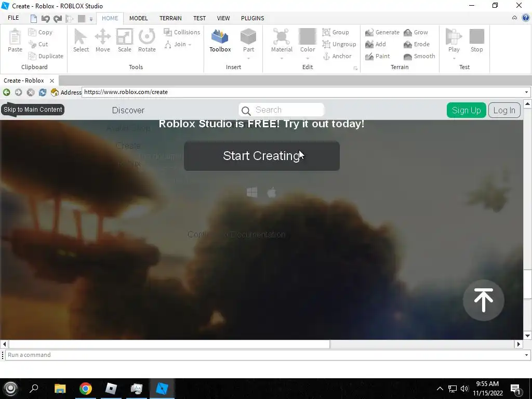The width and height of the screenshot is (532, 399).
Task: Click the Grow terrain tool
Action: coord(416,32)
